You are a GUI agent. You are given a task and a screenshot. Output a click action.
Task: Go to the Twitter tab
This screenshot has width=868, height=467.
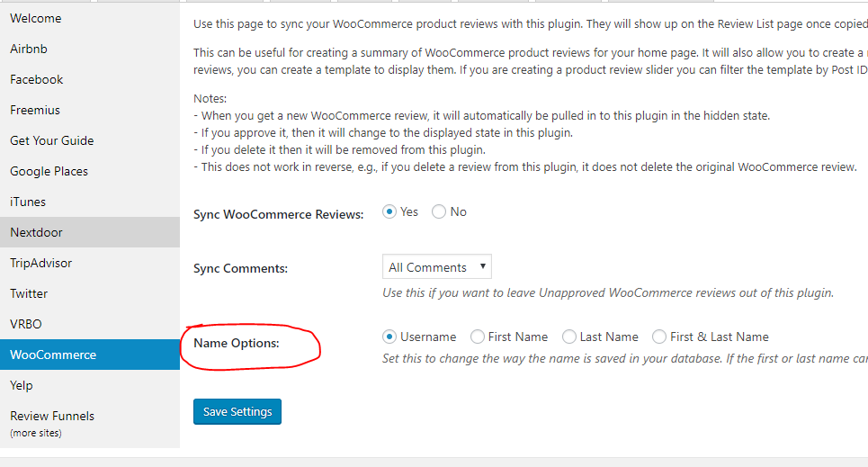[x=90, y=293]
